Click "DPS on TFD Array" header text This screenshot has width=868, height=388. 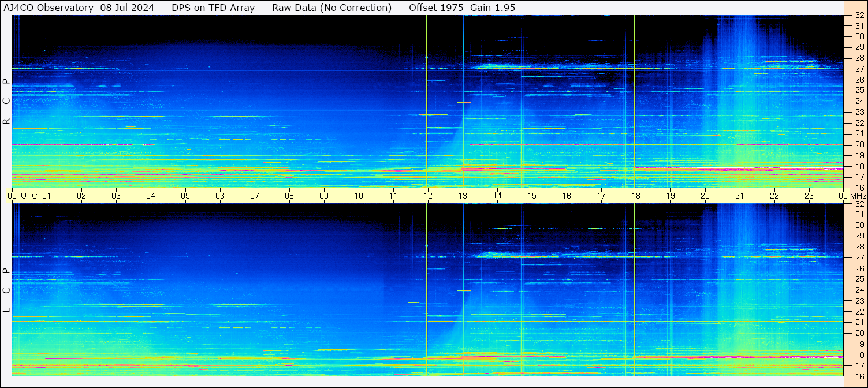(x=213, y=8)
